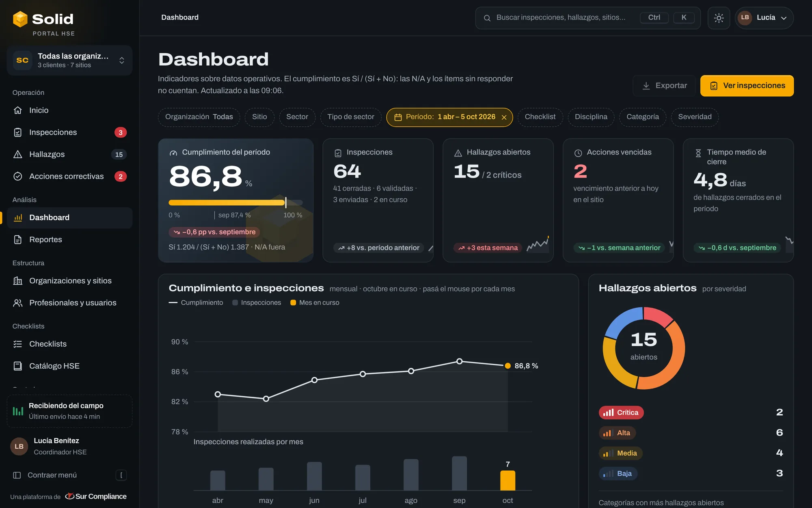Image resolution: width=812 pixels, height=508 pixels.
Task: Click the Catálogo HSE book icon
Action: click(x=18, y=366)
